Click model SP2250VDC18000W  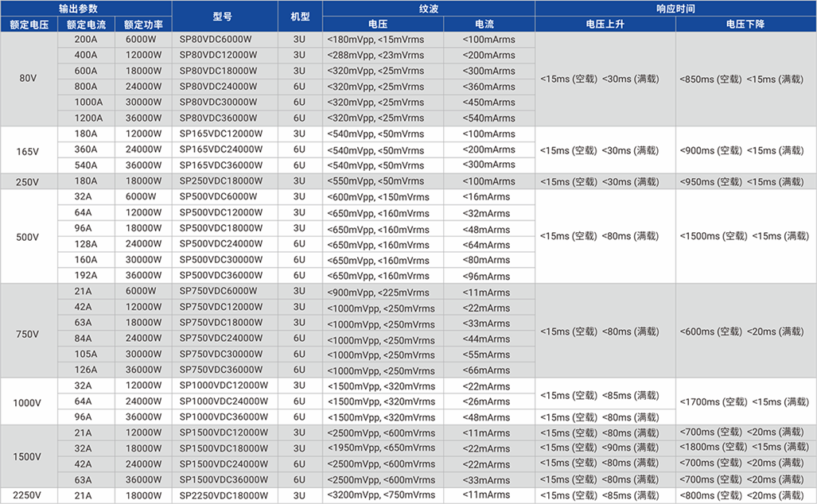[x=224, y=496]
